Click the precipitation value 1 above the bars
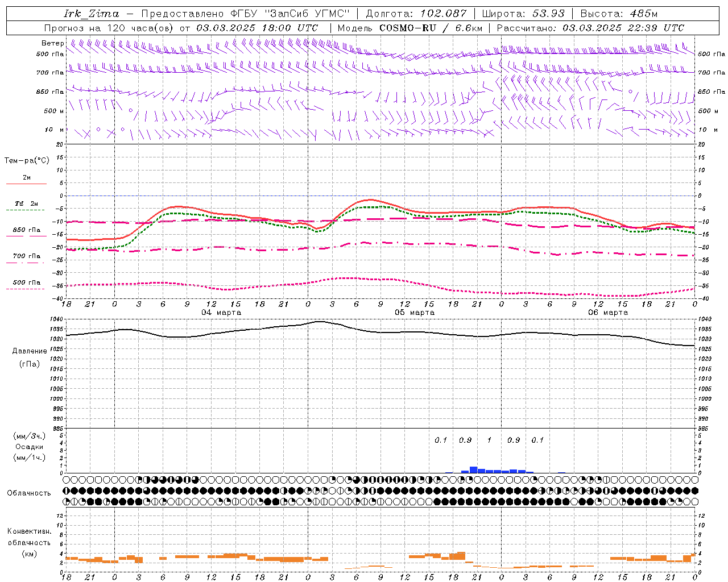 coord(489,440)
